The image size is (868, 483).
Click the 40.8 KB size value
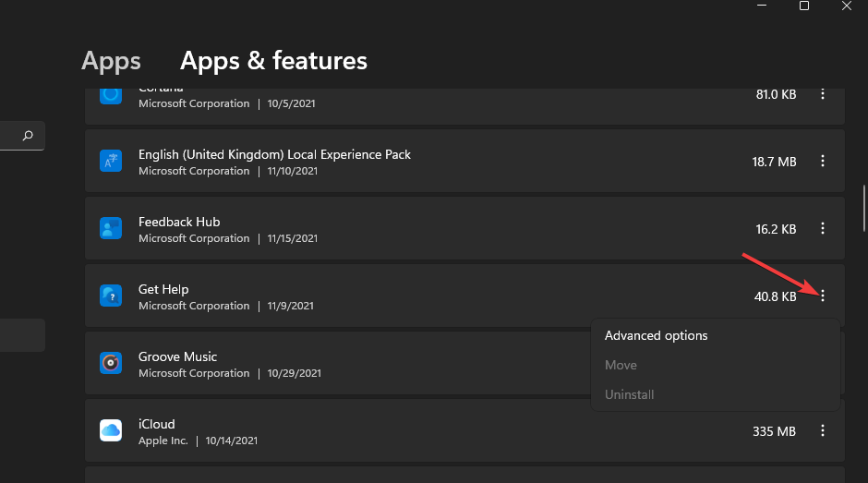[775, 296]
